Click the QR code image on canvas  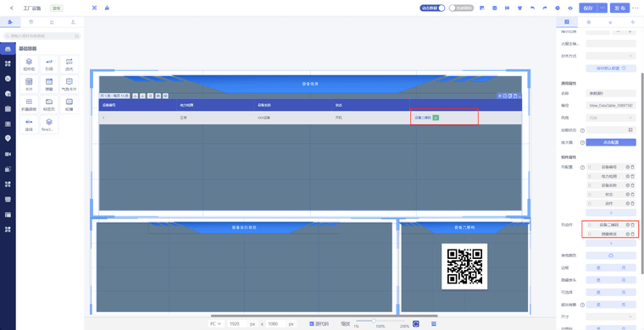pos(464,267)
